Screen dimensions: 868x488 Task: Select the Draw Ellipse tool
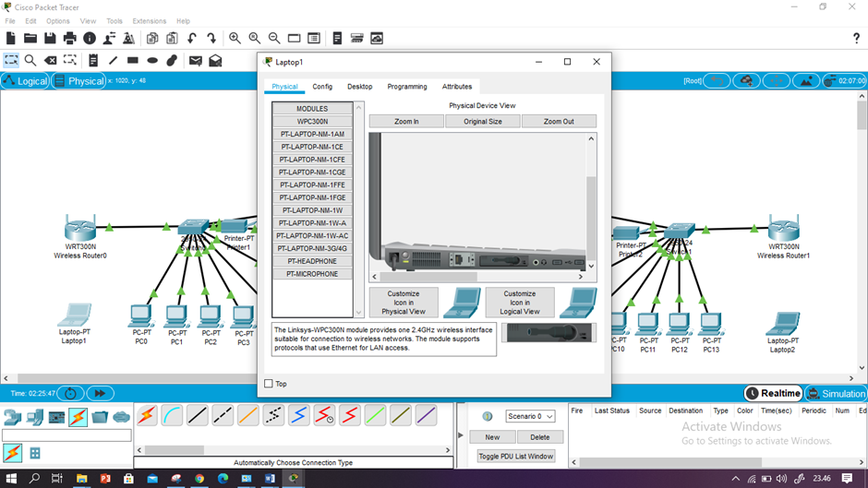(x=152, y=60)
